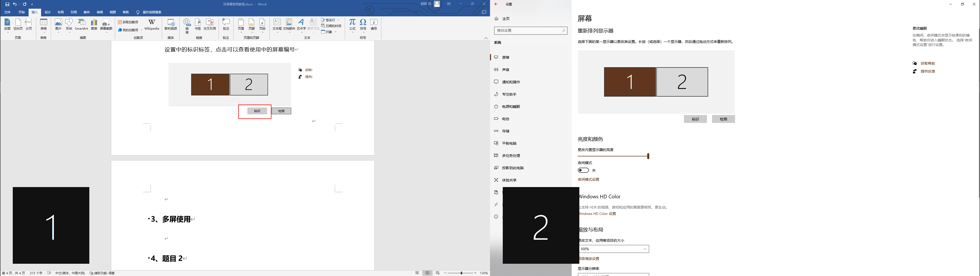Click the Wikipedia add-in icon
Screen dimensions: 980x276
point(152,24)
